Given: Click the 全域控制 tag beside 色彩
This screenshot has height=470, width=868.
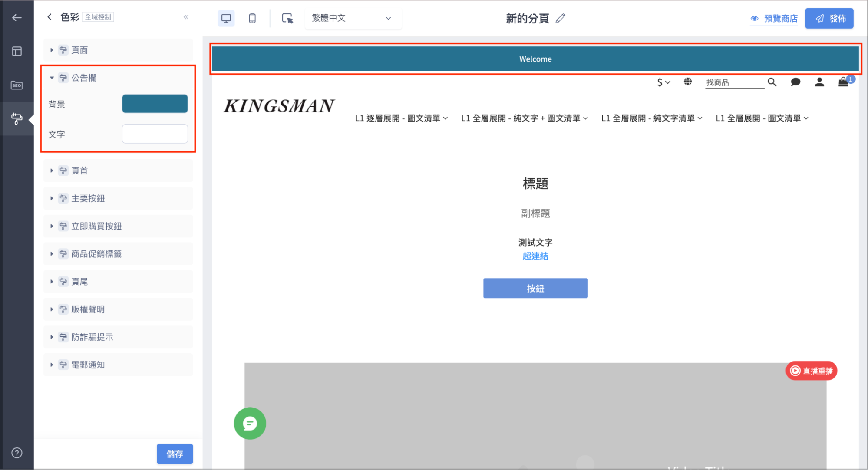Looking at the screenshot, I should (x=99, y=17).
